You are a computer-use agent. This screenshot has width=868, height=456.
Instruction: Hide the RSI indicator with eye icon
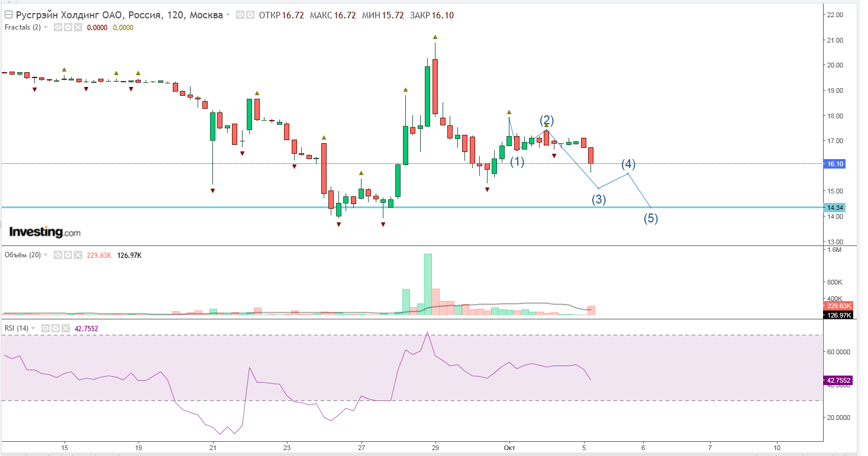pyautogui.click(x=46, y=328)
